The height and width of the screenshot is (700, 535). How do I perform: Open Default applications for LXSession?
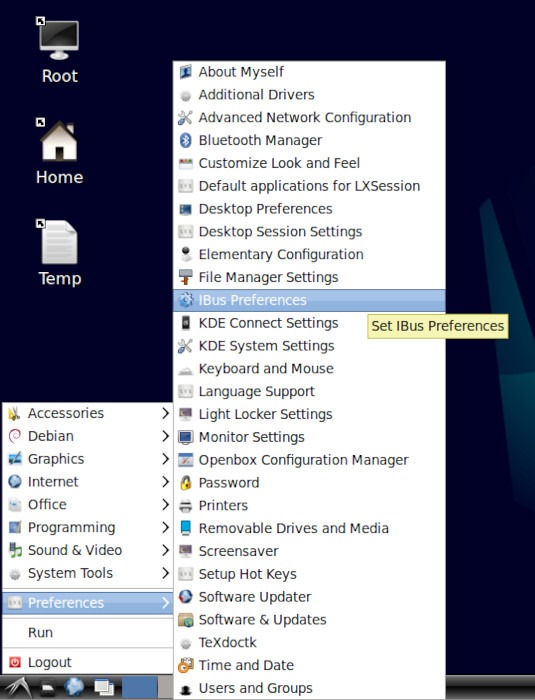pos(309,186)
